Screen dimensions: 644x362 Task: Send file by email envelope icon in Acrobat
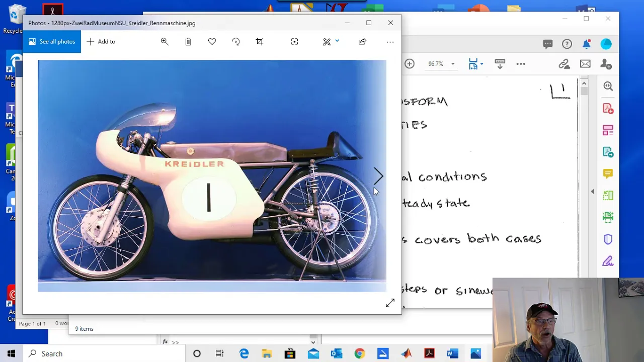pyautogui.click(x=585, y=64)
